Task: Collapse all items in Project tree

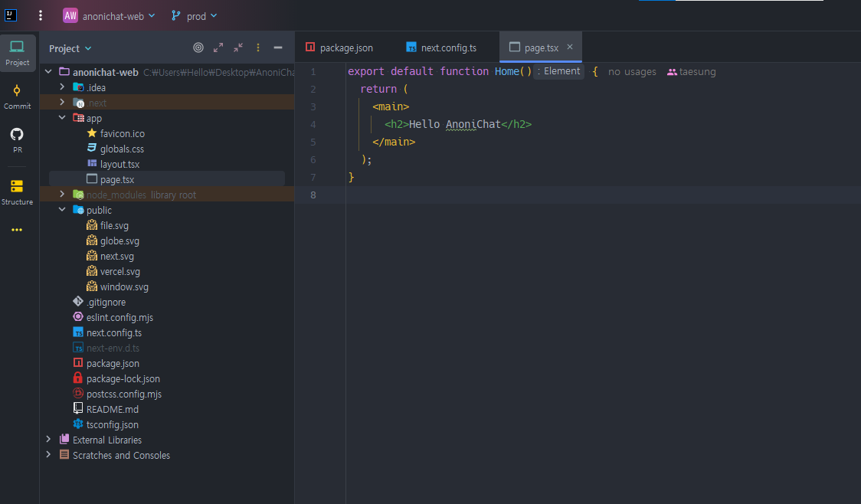Action: pos(238,47)
